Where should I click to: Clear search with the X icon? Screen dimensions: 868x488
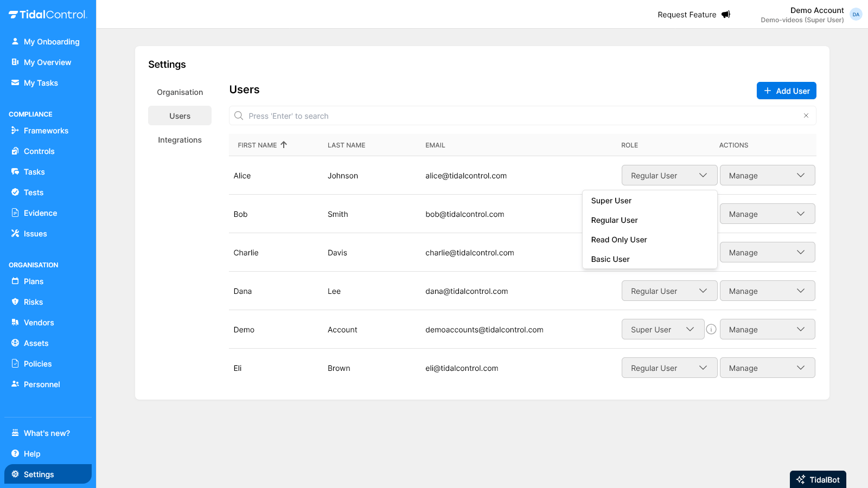[806, 115]
